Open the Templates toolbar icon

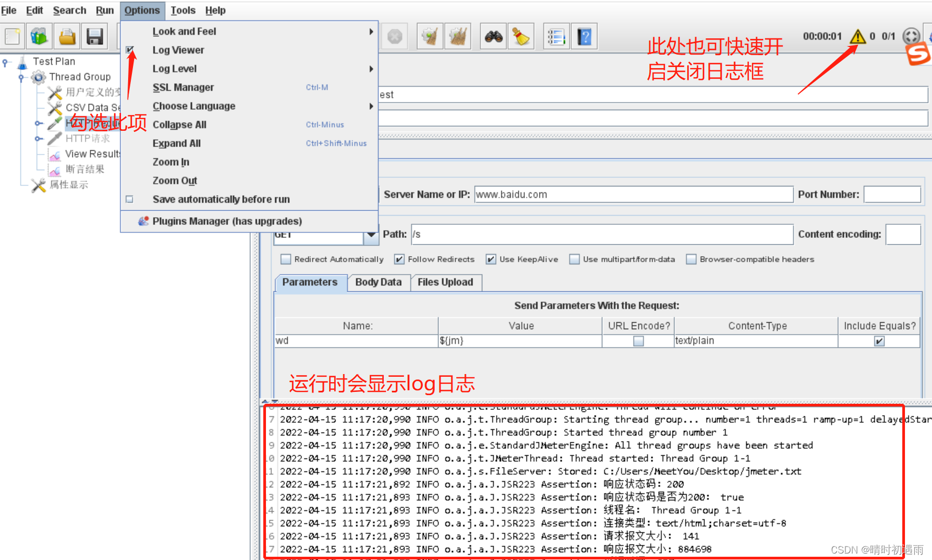coord(39,37)
